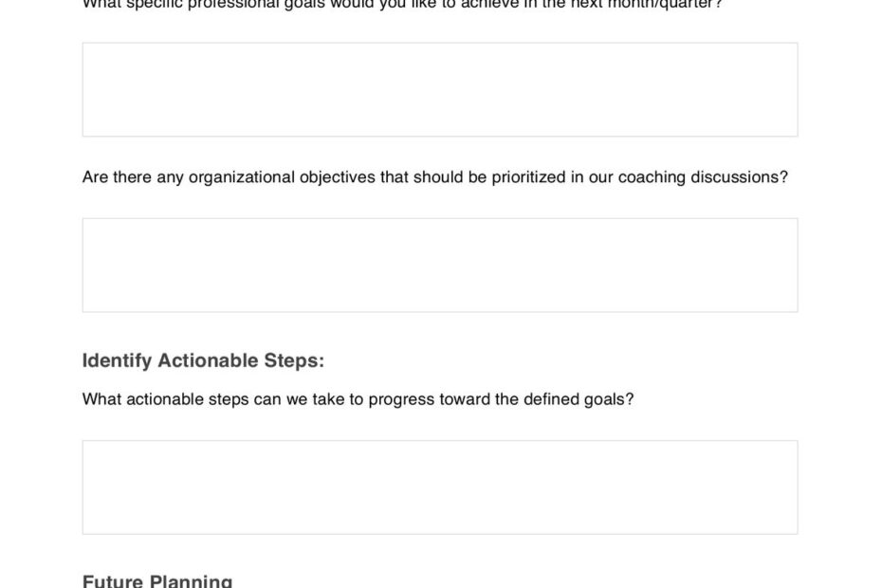Focus the actionable steps answer text box
882x588 pixels.
tap(440, 487)
